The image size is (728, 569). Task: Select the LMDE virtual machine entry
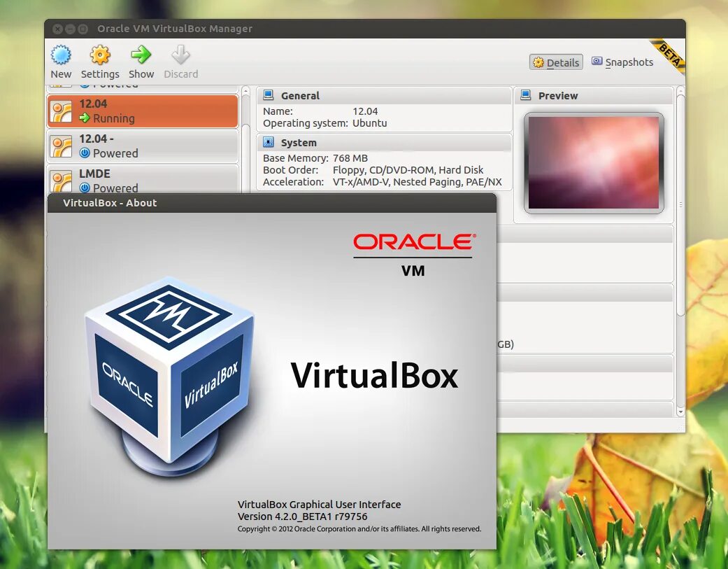tap(143, 181)
